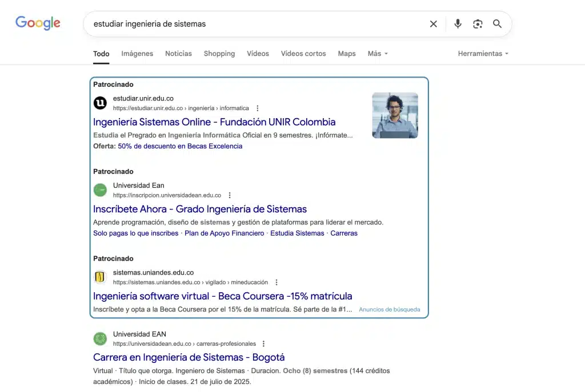
Task: Go to Google home via logo
Action: point(38,23)
